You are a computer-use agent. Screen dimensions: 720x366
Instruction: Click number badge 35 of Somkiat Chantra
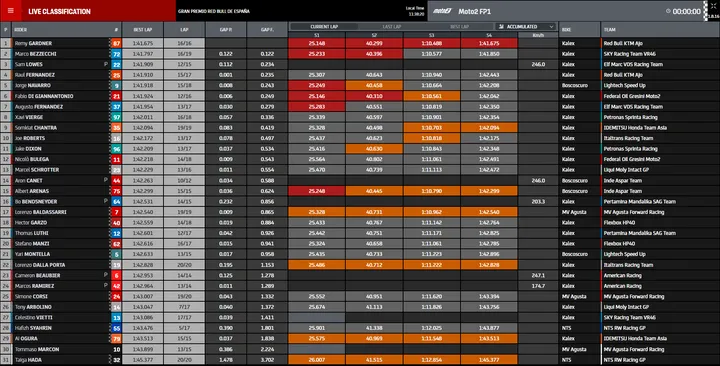(116, 128)
